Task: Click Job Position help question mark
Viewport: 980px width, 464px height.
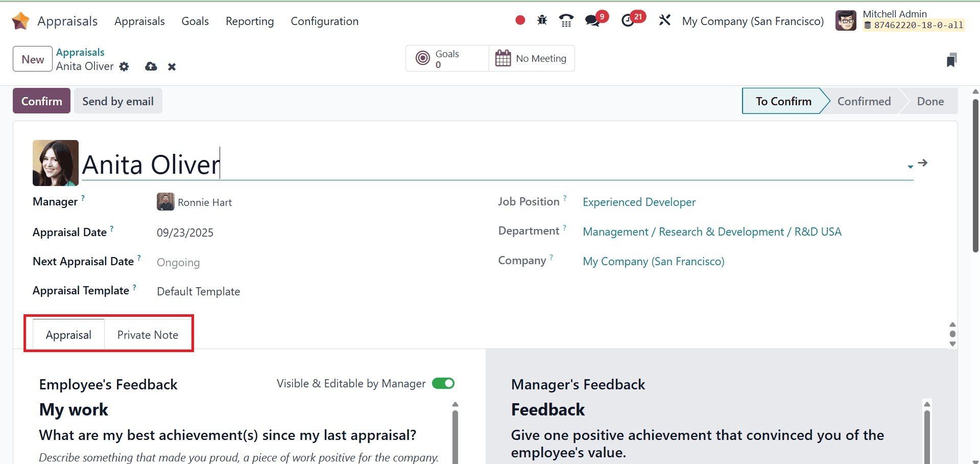Action: (565, 197)
